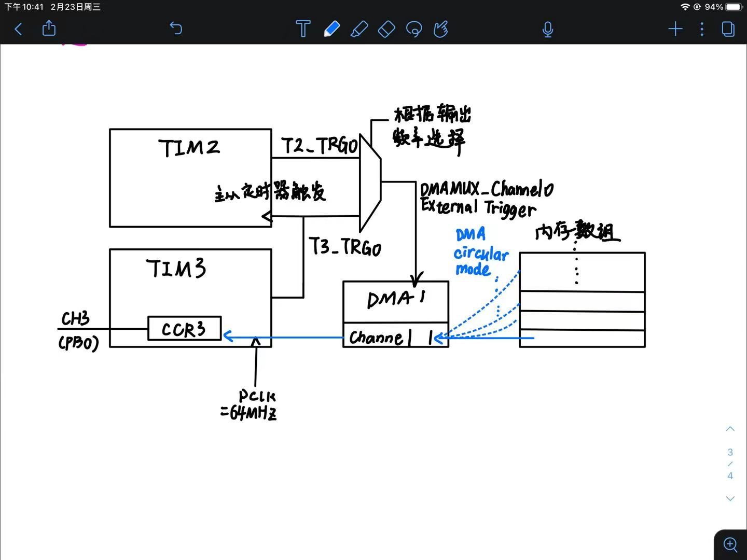
Task: Tap the handwritten CCR3 box
Action: [184, 329]
